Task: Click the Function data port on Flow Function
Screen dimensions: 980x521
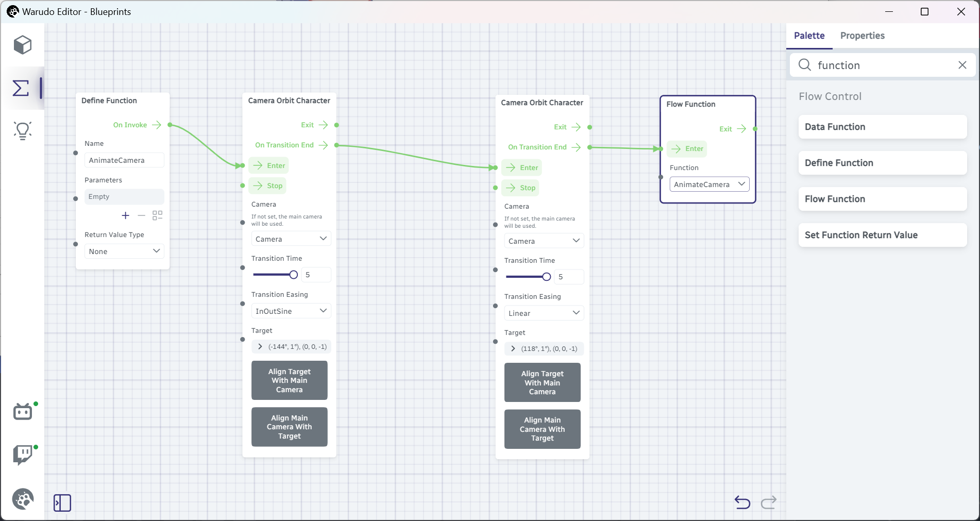Action: pyautogui.click(x=661, y=177)
